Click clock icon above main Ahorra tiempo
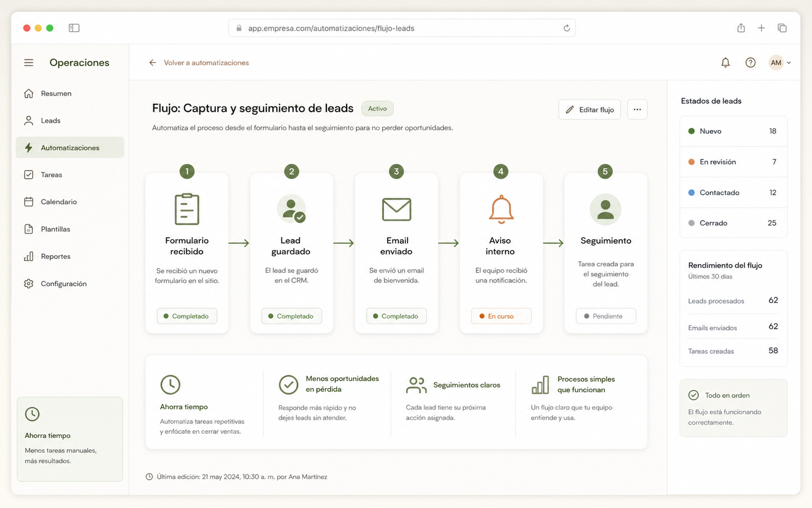Viewport: 812px width, 508px height. click(x=170, y=385)
